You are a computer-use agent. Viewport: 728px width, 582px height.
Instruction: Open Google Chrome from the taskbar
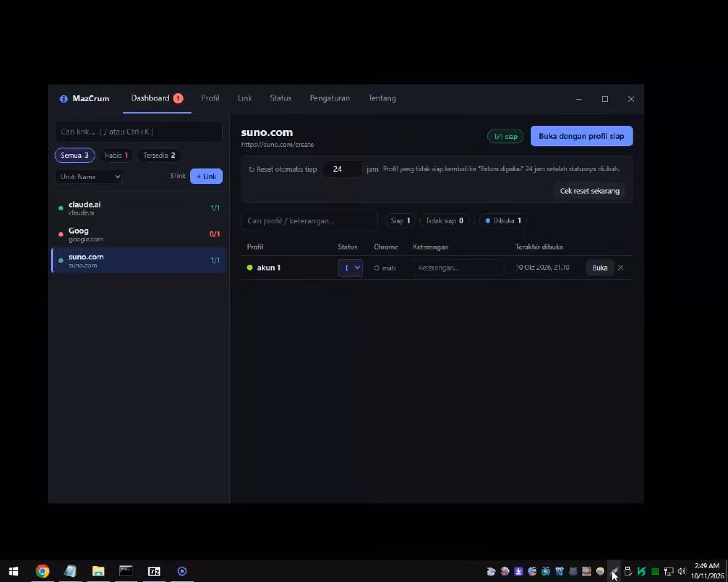(42, 571)
